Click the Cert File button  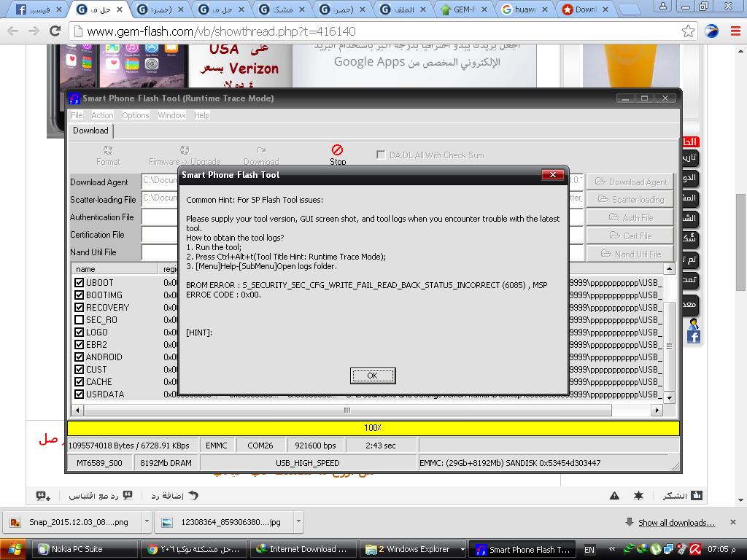[630, 236]
